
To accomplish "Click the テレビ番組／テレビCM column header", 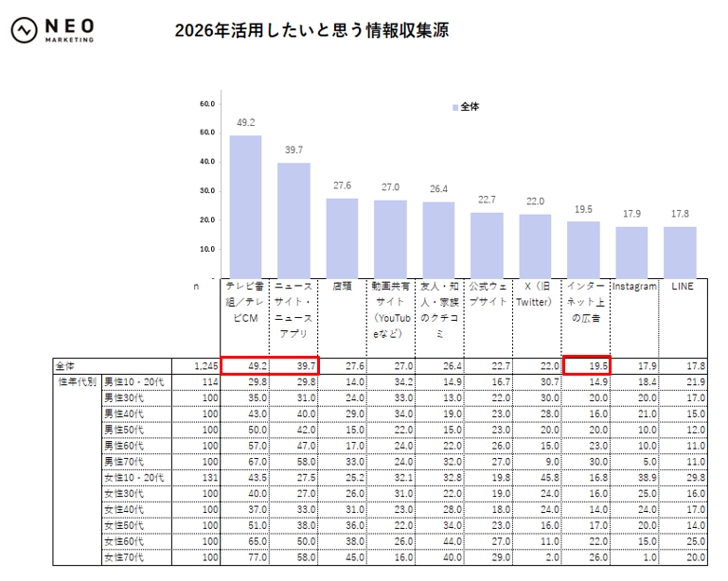I will 245,306.
